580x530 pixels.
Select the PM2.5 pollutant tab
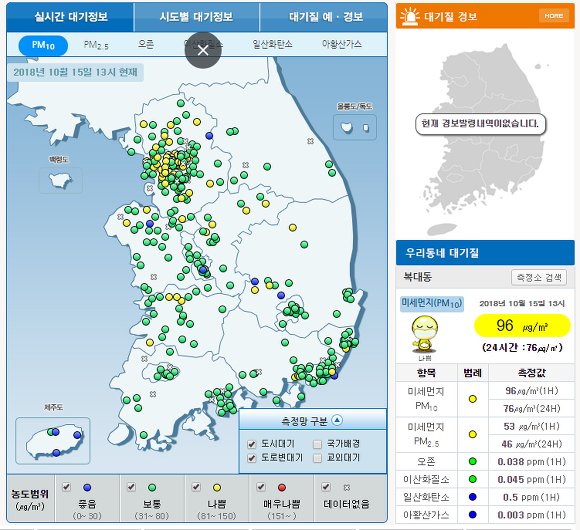point(96,45)
